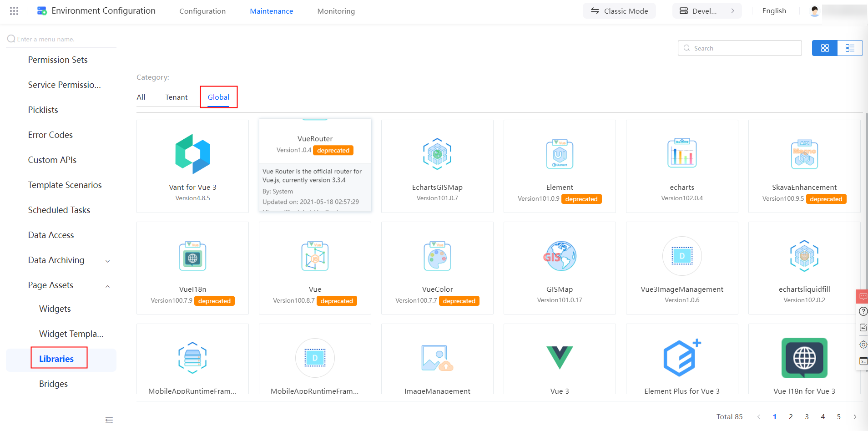Open the Devel... environment dropdown
This screenshot has height=431, width=868.
[x=707, y=11]
